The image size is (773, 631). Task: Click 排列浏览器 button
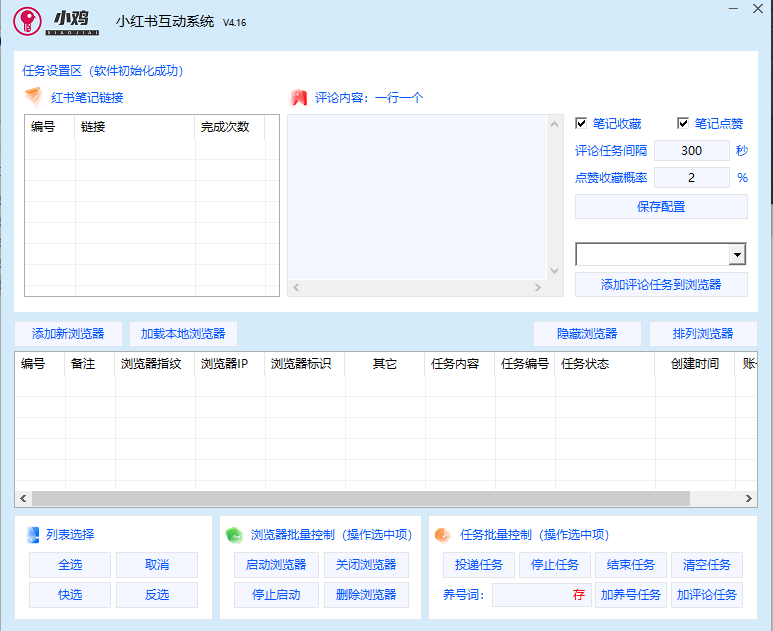703,334
